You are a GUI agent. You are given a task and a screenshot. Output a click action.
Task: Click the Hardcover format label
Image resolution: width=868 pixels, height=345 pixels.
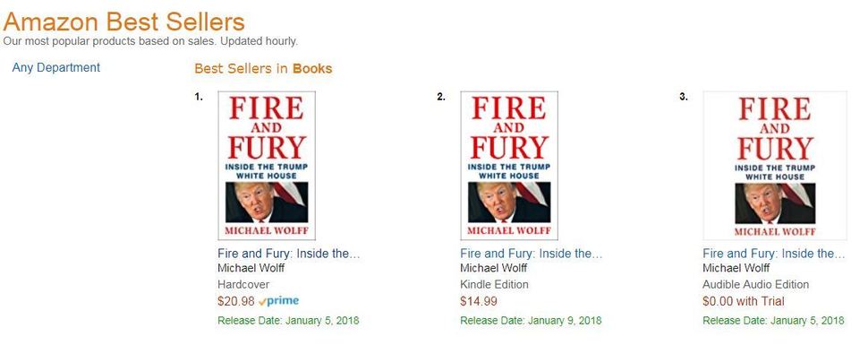(243, 285)
